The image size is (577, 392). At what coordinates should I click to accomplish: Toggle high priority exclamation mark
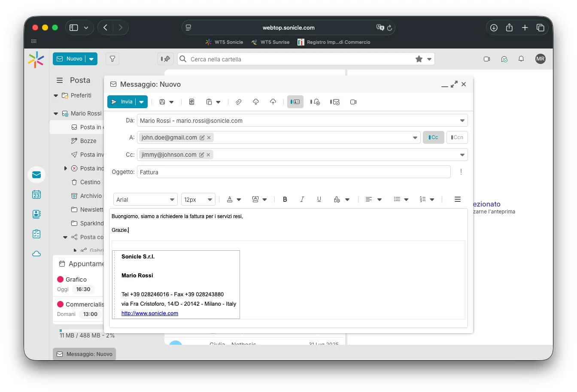tap(461, 172)
